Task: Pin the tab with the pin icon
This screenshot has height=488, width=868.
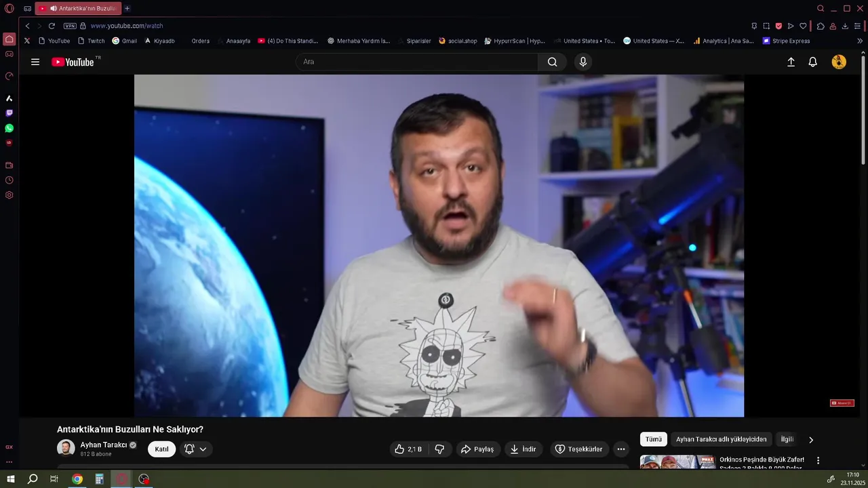Action: [754, 26]
